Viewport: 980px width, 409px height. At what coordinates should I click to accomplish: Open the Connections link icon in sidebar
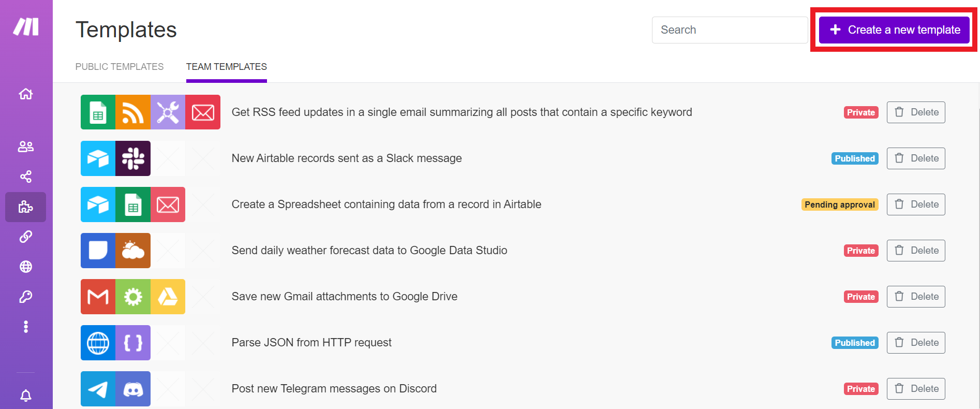click(26, 237)
